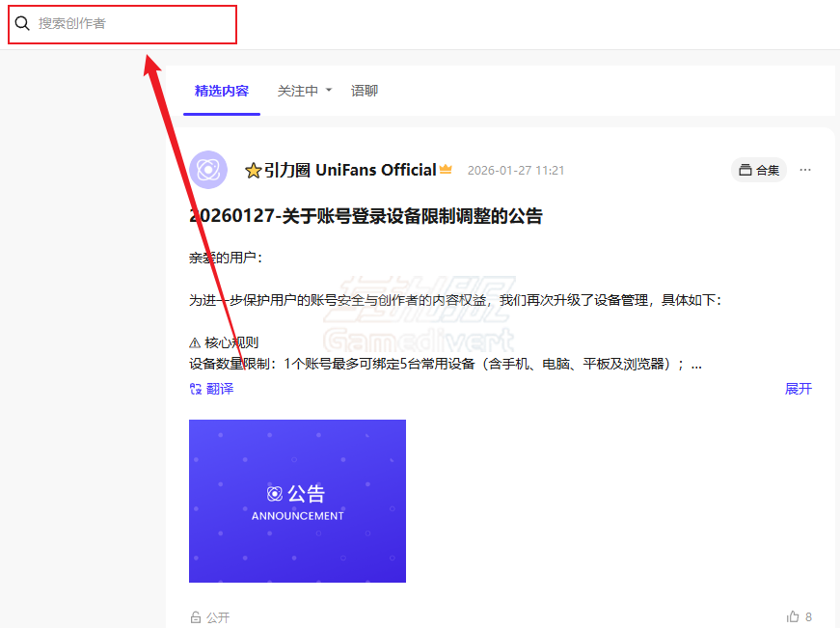Open UniFans Official's avatar logo
The height and width of the screenshot is (628, 840).
(208, 169)
